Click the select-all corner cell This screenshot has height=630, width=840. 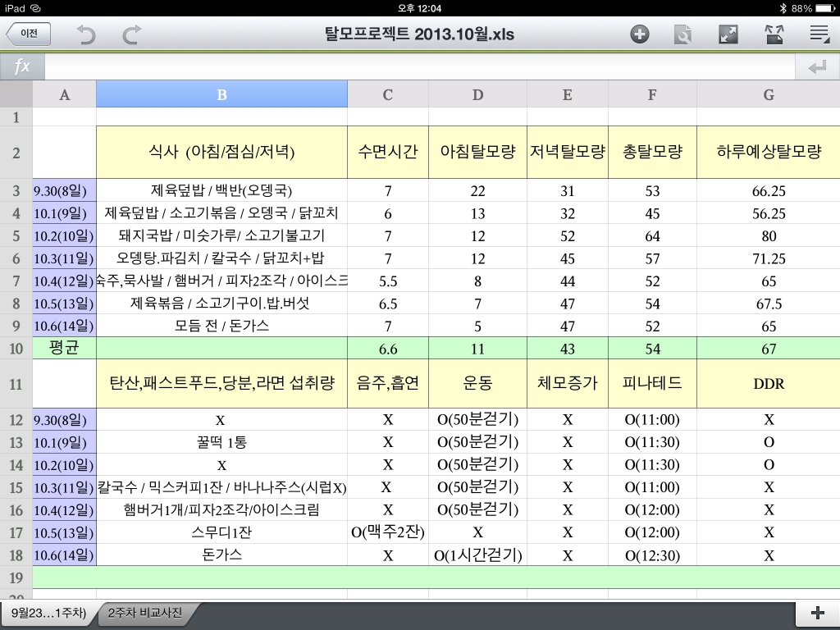[16, 94]
